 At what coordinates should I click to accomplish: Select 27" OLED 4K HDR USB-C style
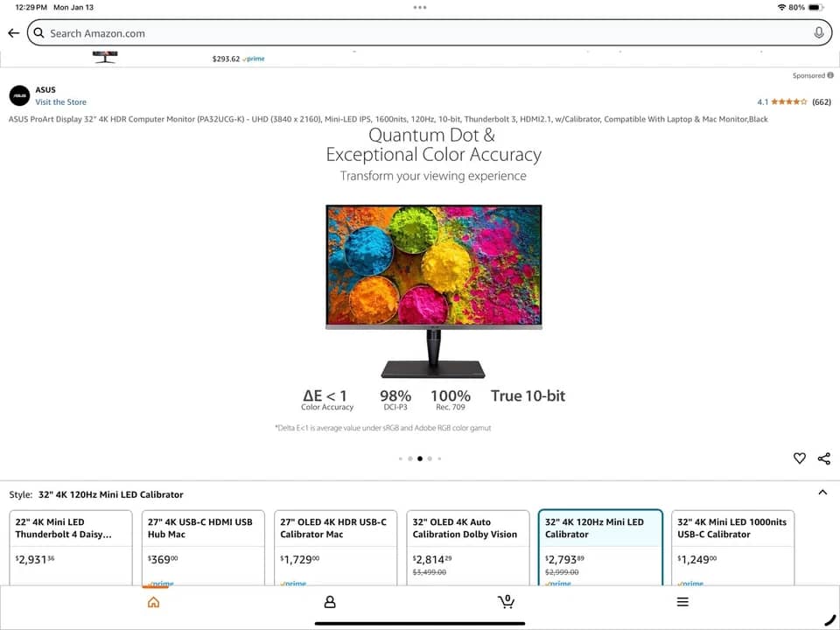click(x=335, y=548)
